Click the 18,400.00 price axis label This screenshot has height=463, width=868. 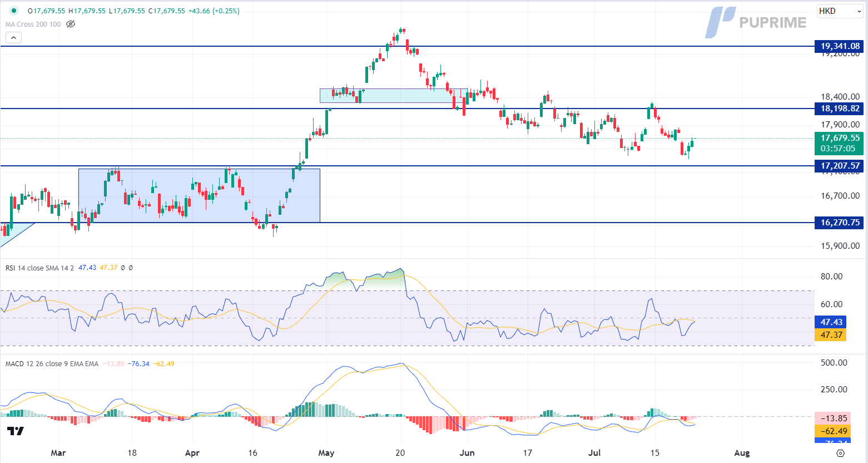pyautogui.click(x=840, y=97)
